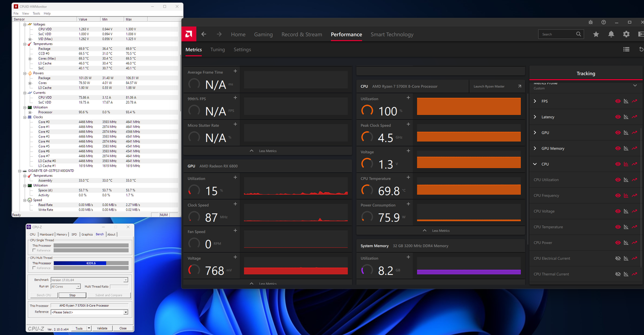Select the CCD #0 temperature row in HWMonitor

click(96, 53)
